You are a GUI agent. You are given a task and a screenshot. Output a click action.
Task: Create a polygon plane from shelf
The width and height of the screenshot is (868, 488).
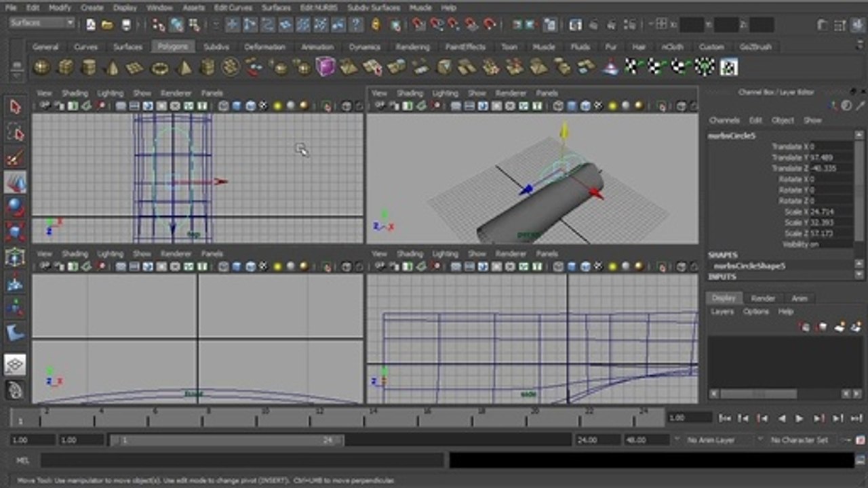click(136, 67)
